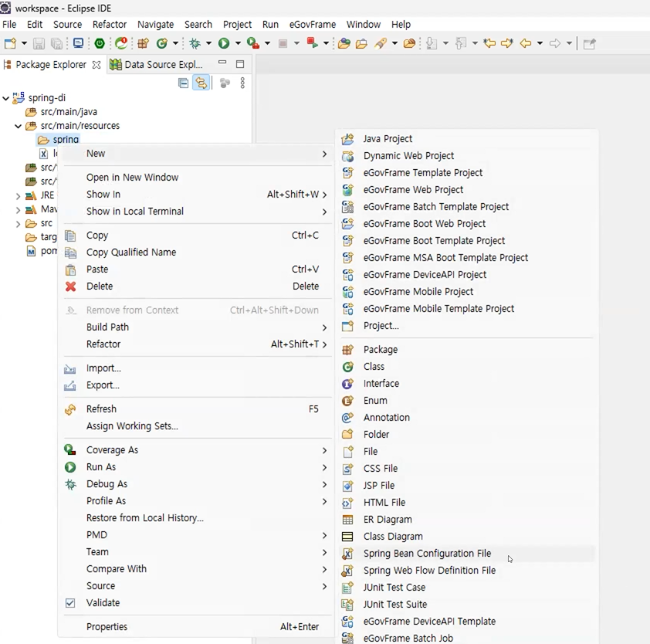
Task: Click the New Java Class toolbar icon
Action: (161, 43)
